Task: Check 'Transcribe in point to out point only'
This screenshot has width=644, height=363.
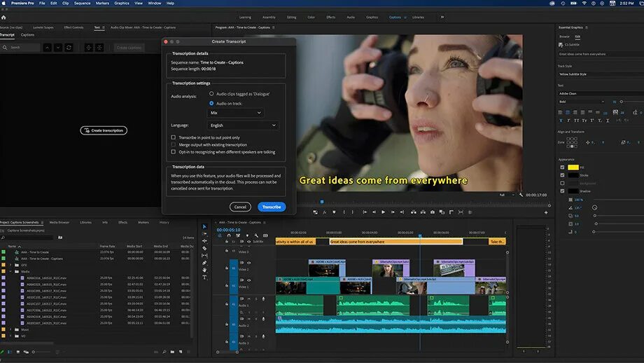Action: click(x=174, y=137)
